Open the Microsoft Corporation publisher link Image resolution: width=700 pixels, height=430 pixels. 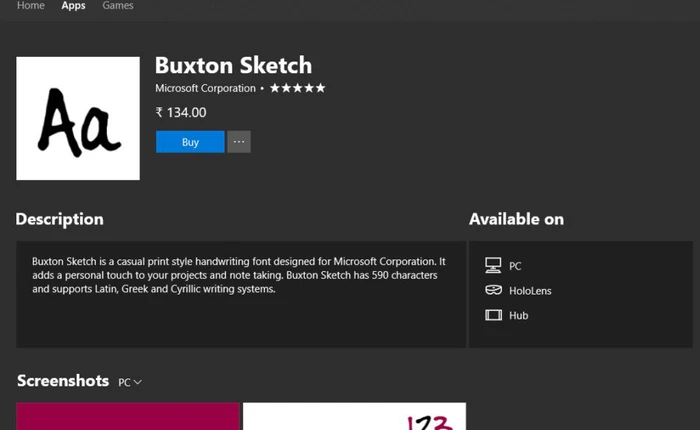[x=205, y=88]
